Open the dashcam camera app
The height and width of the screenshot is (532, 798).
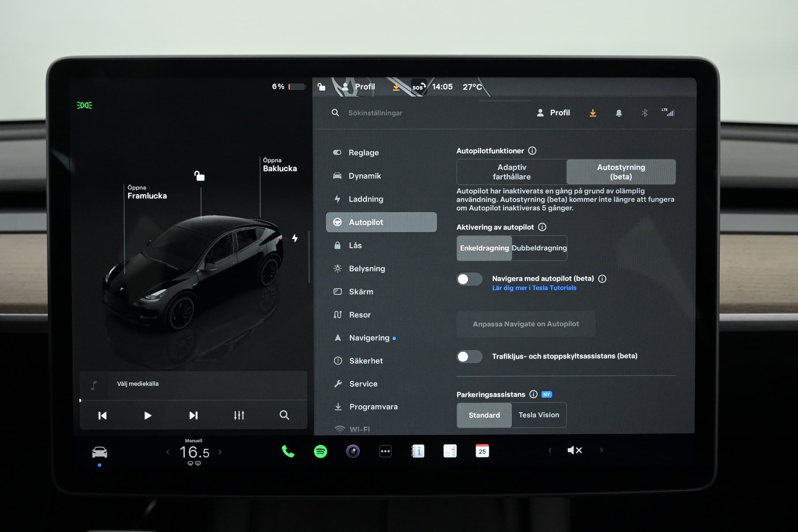click(353, 451)
